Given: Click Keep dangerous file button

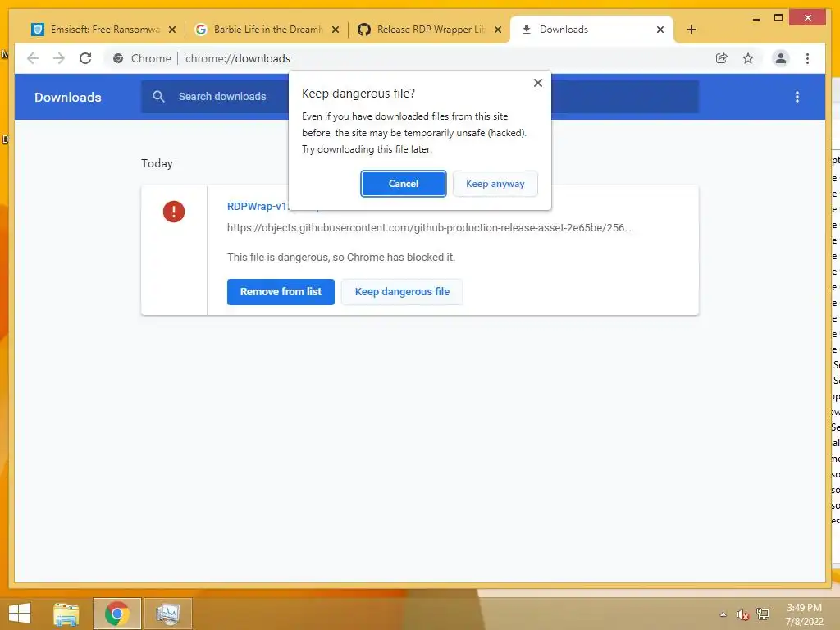Looking at the screenshot, I should point(402,292).
